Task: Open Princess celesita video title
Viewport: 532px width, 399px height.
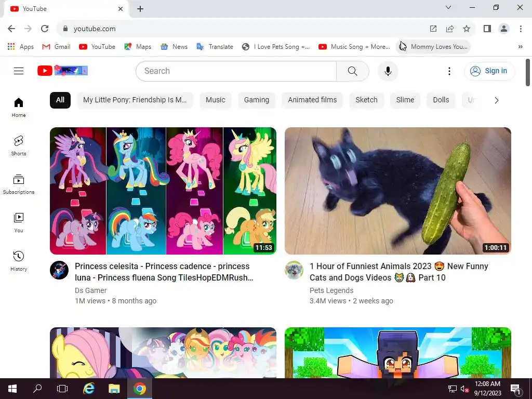Action: coord(164,272)
